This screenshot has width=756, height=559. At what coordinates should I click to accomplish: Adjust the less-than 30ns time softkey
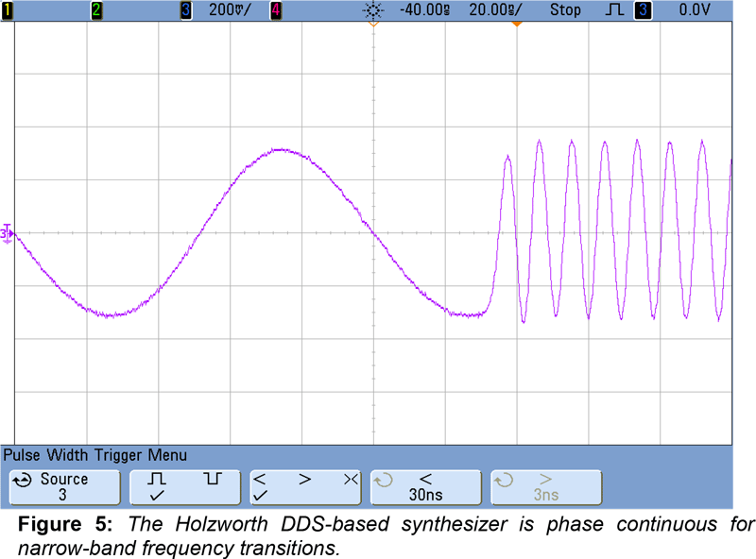pos(426,486)
